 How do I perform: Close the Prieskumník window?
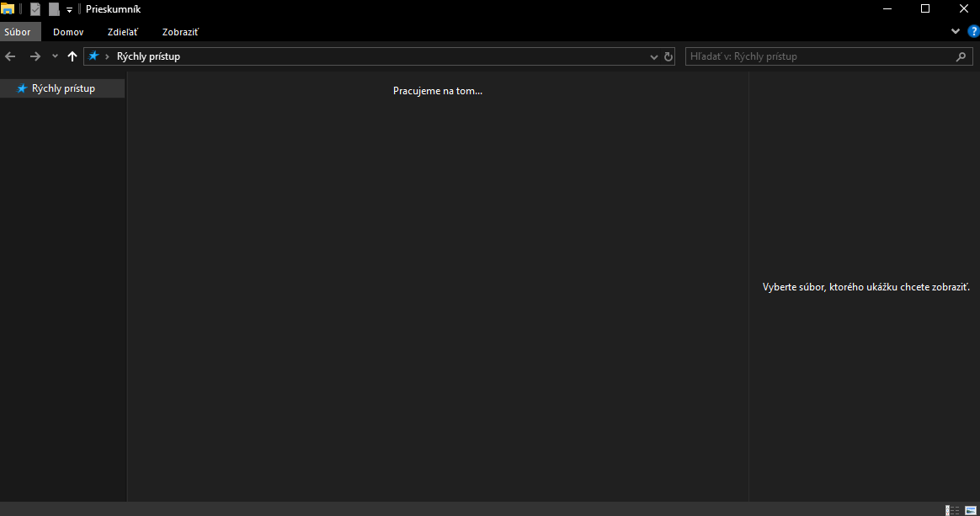[964, 8]
